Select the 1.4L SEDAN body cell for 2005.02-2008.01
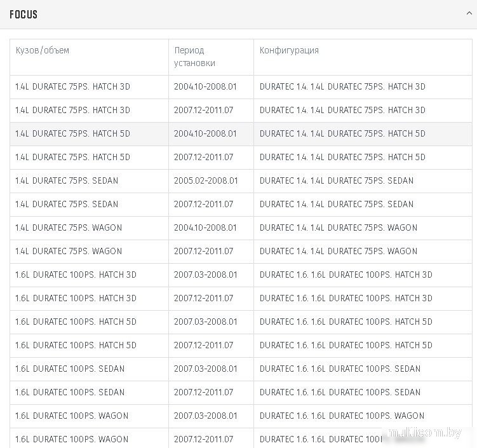 point(67,180)
